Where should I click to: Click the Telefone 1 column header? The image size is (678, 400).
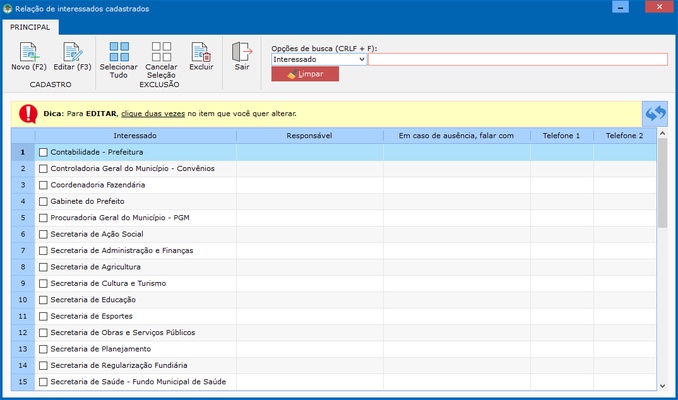561,135
